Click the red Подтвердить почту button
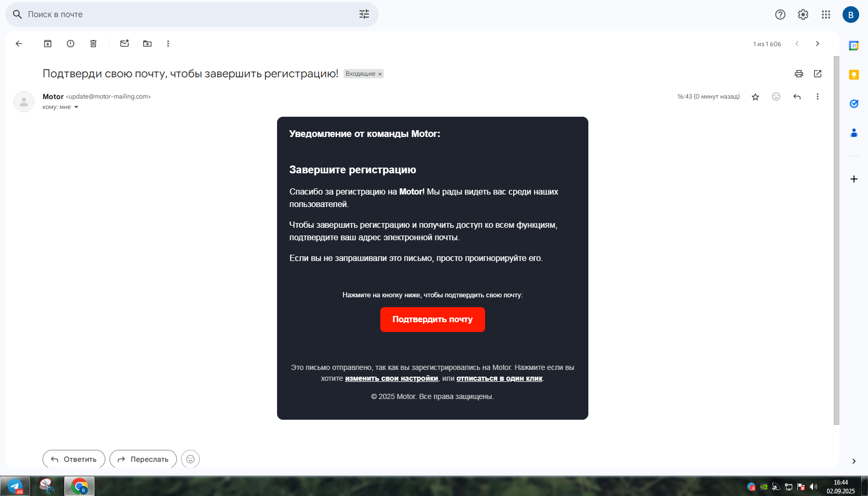The image size is (868, 496). tap(433, 320)
